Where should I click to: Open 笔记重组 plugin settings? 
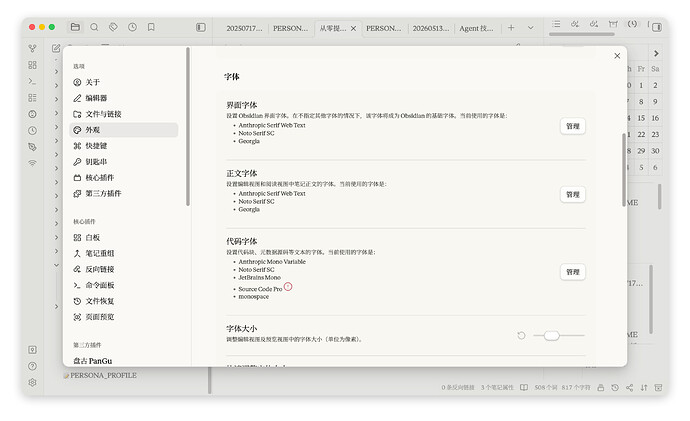[x=124, y=253]
